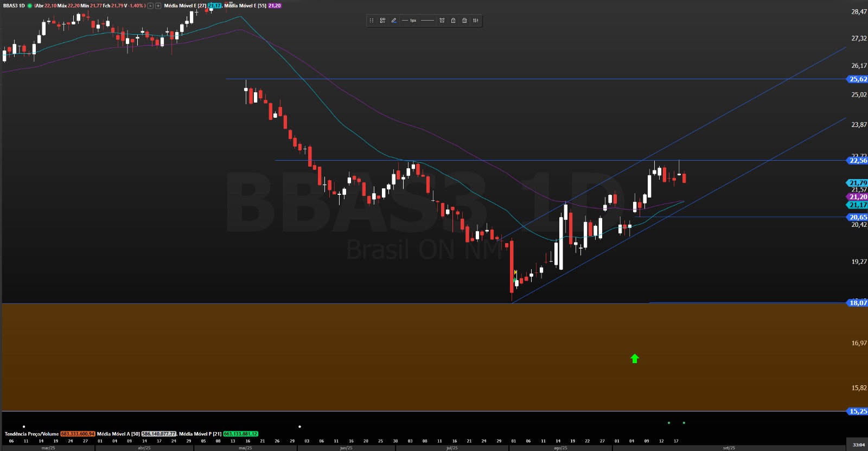Click the green up arrow marker
This screenshot has height=451, width=868.
(635, 358)
